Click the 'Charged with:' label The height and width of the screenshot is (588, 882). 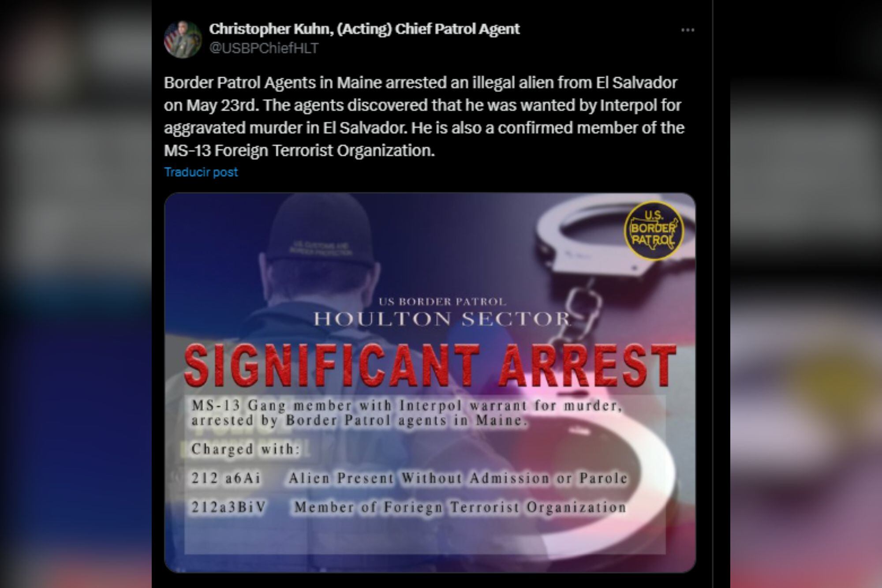246,449
